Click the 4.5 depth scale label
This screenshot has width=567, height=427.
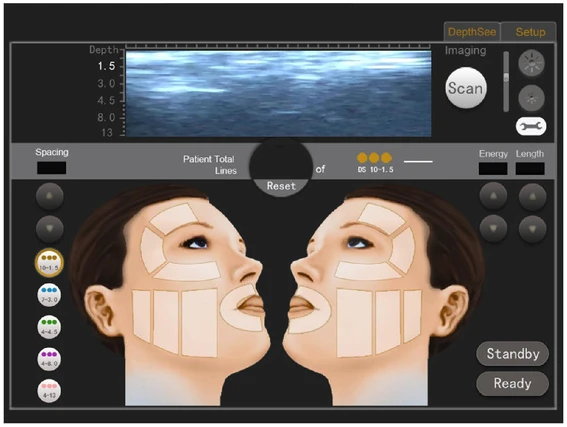[106, 101]
